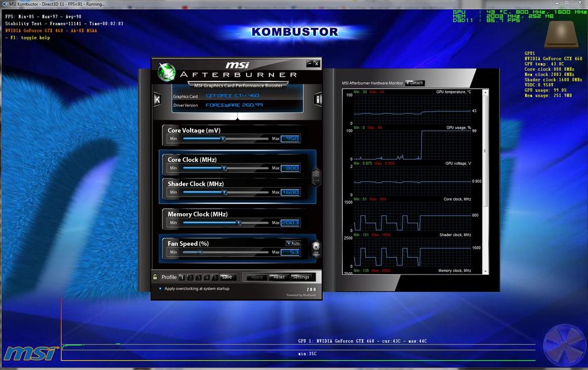Click the Memory Clock slider handle
This screenshot has width=588, height=370.
pos(239,223)
